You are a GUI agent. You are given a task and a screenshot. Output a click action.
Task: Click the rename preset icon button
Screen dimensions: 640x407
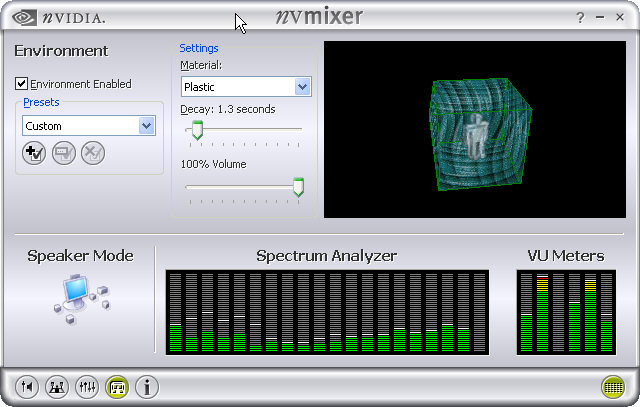64,153
